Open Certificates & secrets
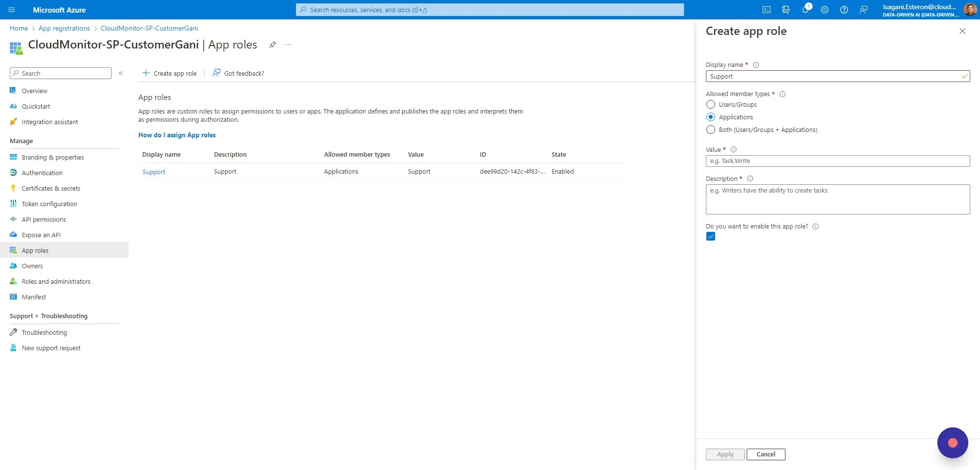This screenshot has height=470, width=980. (51, 188)
